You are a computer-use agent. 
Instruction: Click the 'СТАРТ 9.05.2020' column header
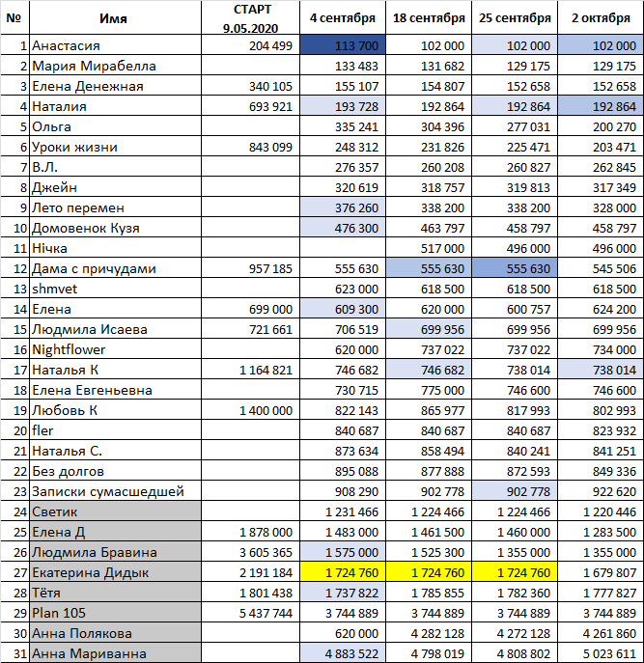250,17
